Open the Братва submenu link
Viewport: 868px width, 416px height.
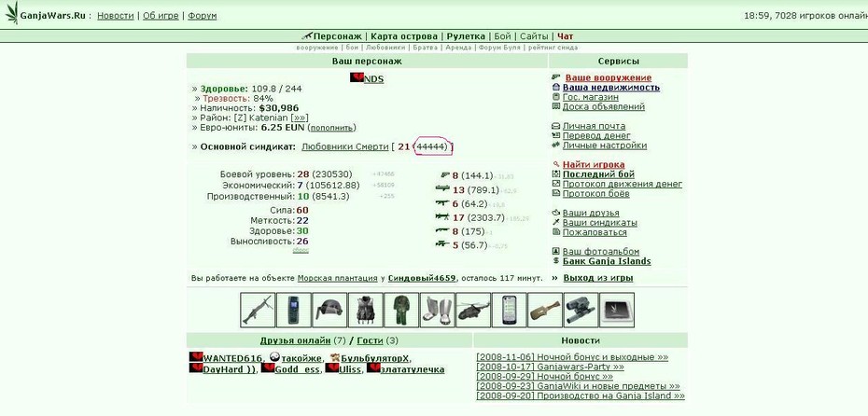pos(426,48)
